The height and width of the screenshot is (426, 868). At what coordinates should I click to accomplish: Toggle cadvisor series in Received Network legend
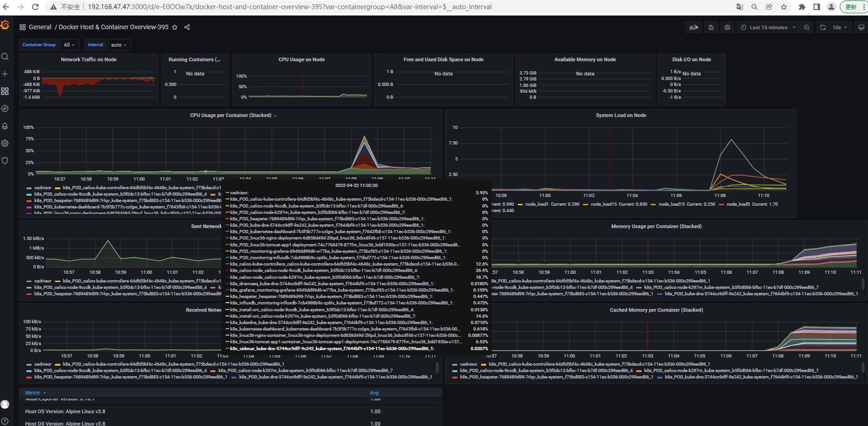[43, 364]
